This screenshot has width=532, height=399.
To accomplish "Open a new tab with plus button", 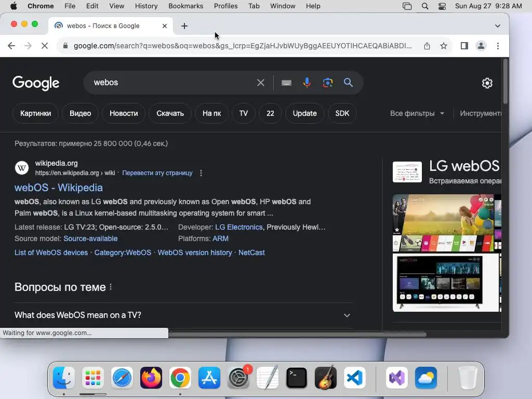I will [184, 26].
